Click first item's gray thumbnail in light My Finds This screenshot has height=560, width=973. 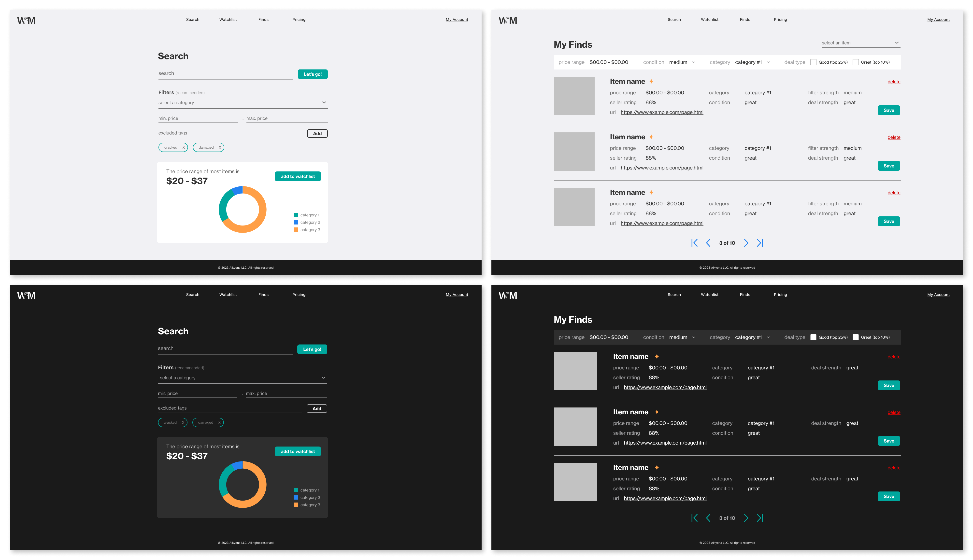(574, 96)
